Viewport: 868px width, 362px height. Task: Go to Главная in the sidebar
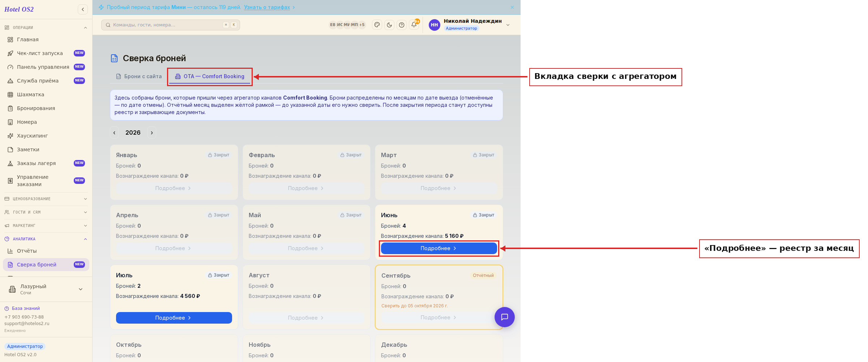point(46,39)
